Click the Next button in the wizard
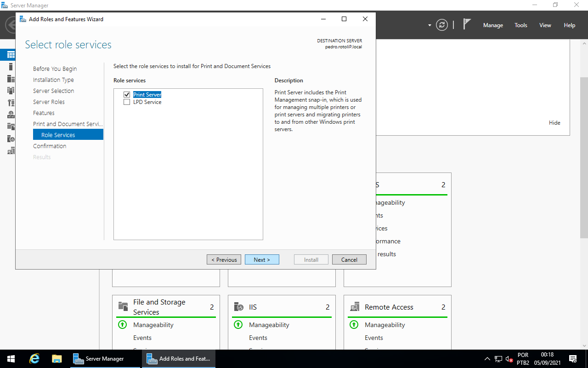This screenshot has height=368, width=588. pos(262,259)
